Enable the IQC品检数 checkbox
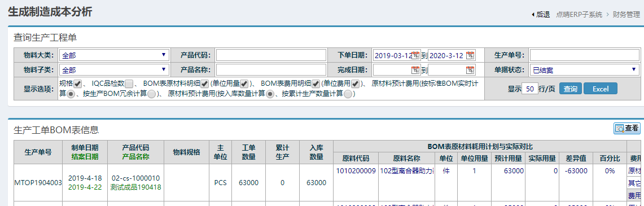Image resolution: width=644 pixels, height=206 pixels. (129, 84)
